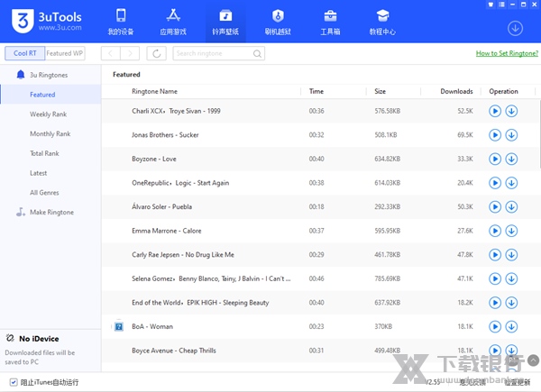Download EPIK HIGH Sleeping Beauty ringtone

pos(511,303)
